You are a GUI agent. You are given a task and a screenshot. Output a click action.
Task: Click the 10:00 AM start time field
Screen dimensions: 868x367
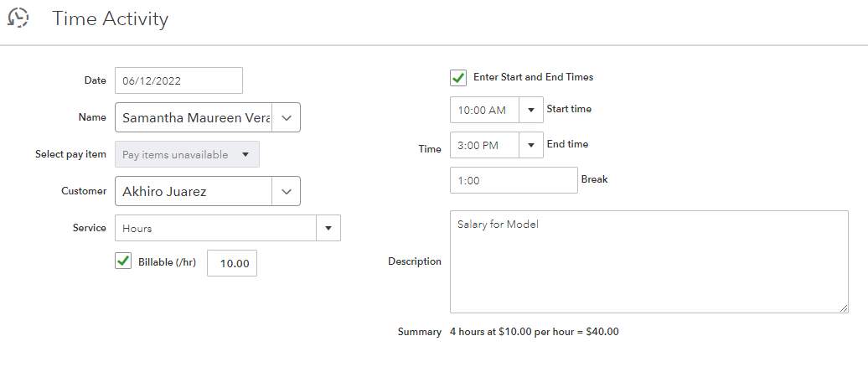485,110
